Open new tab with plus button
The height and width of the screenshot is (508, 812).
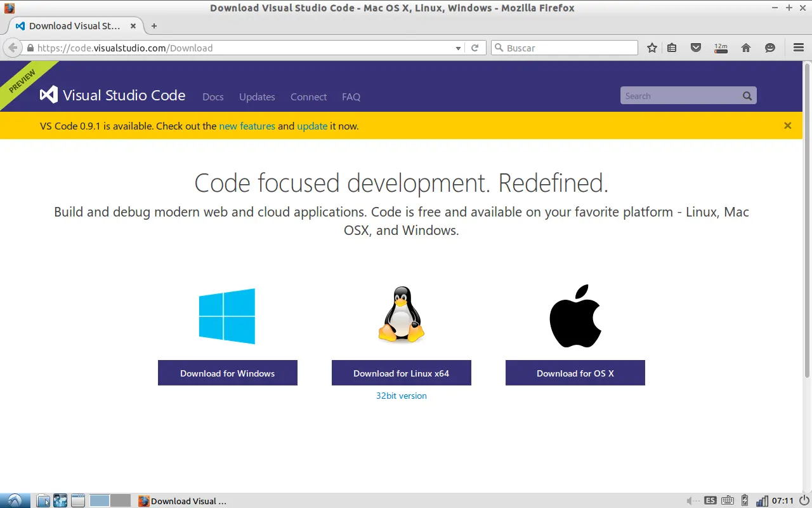coord(154,26)
